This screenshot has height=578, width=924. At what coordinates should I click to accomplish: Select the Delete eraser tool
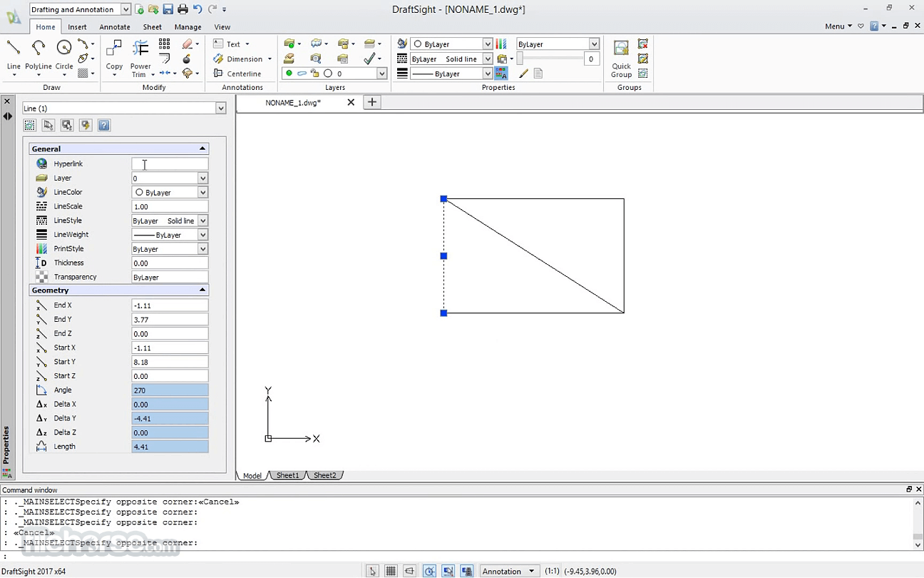[x=188, y=44]
